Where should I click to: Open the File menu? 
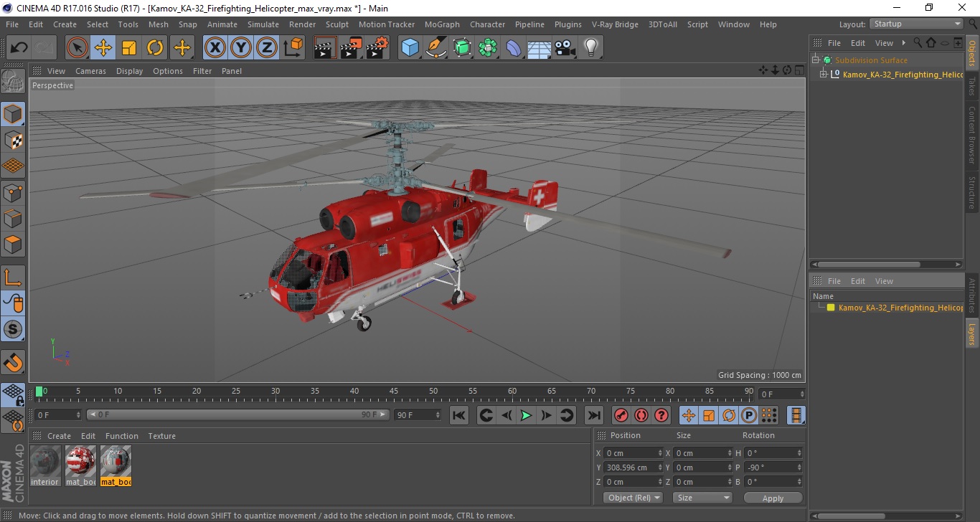pos(12,24)
